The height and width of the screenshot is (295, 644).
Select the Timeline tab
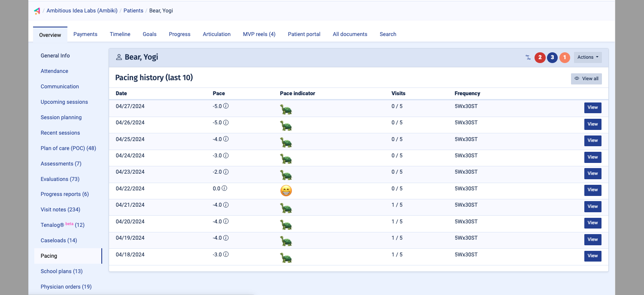point(120,34)
